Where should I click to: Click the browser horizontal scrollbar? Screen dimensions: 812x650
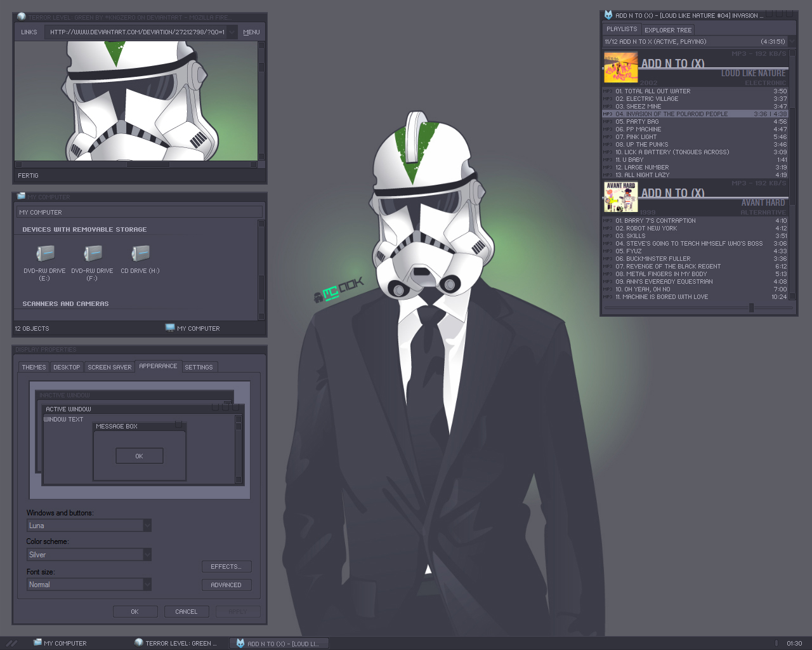click(x=136, y=164)
